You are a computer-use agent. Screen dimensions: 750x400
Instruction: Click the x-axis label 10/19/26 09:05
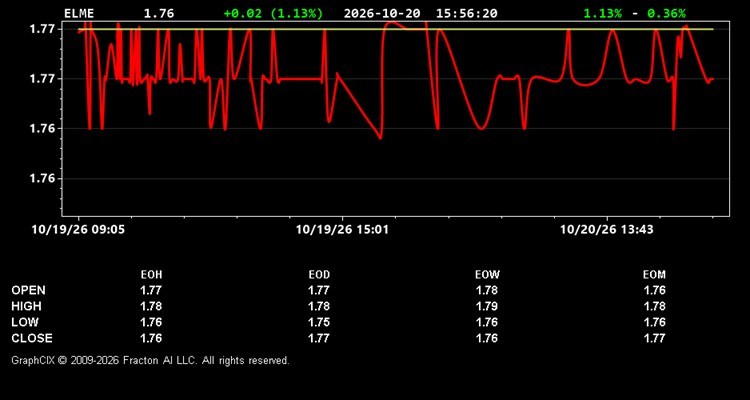78,230
